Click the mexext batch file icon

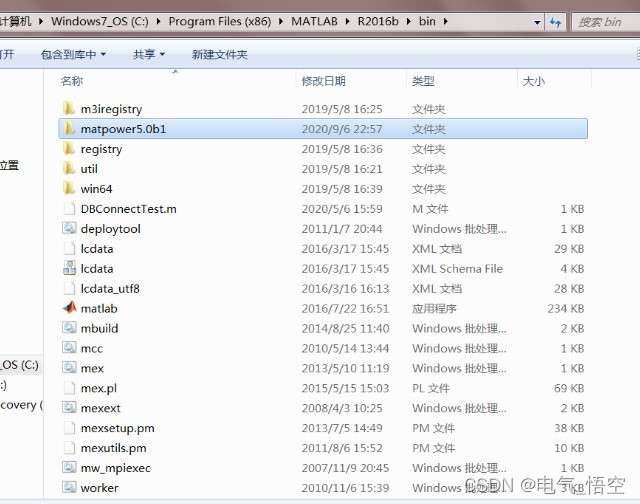(69, 407)
